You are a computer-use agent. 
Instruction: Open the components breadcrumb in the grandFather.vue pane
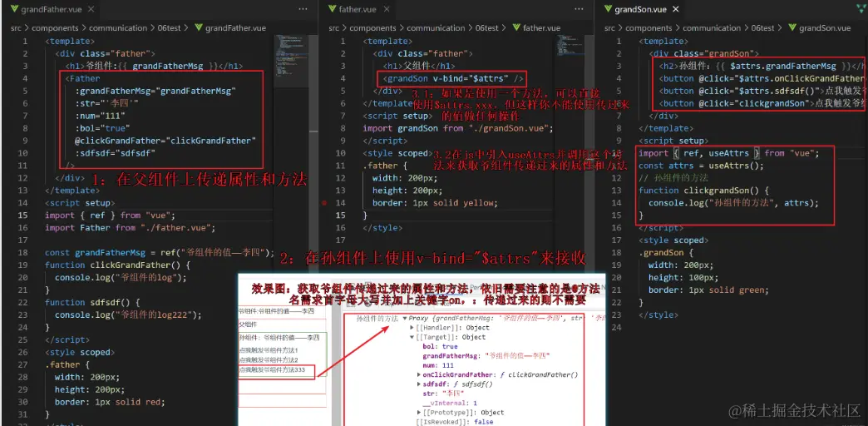56,28
